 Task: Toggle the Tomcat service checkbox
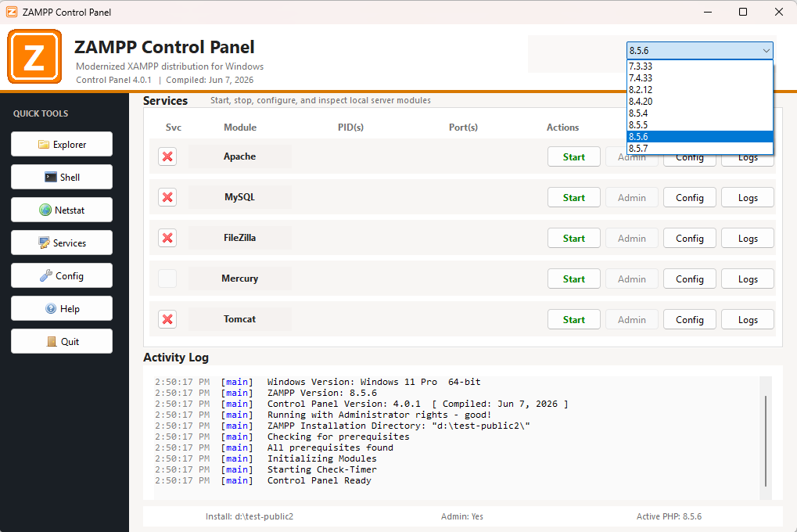[167, 319]
